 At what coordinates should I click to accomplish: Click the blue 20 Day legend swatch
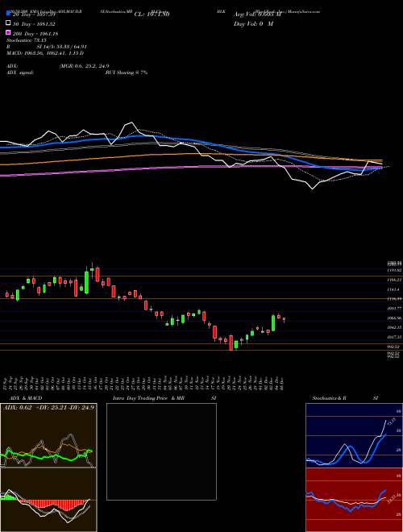pyautogui.click(x=8, y=13)
